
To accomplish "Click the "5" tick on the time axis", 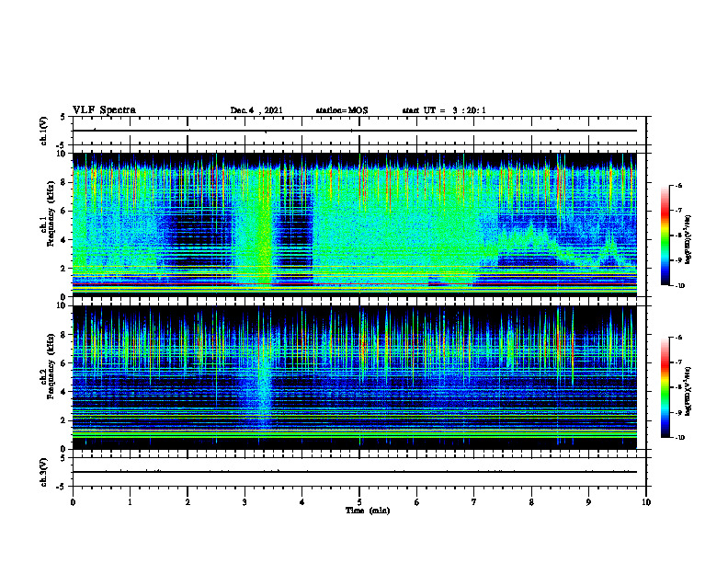I will pyautogui.click(x=359, y=502).
